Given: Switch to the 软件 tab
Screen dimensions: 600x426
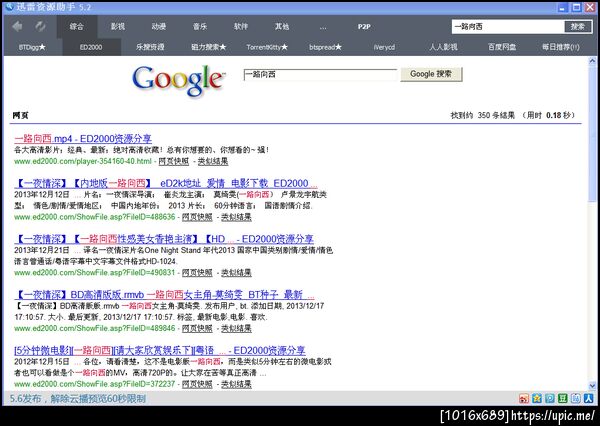Looking at the screenshot, I should pyautogui.click(x=241, y=26).
